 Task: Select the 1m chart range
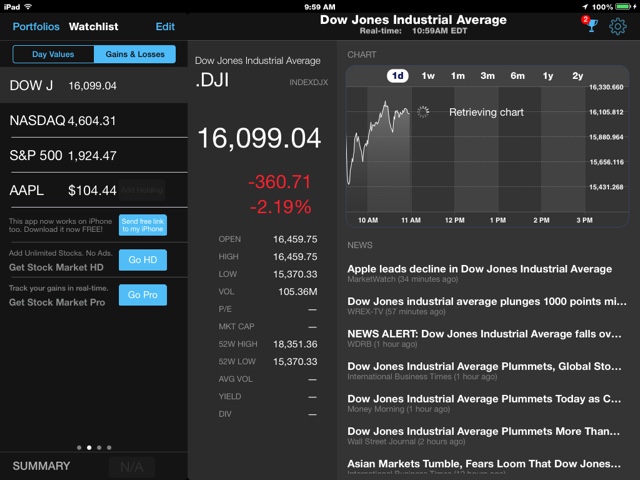[x=458, y=76]
